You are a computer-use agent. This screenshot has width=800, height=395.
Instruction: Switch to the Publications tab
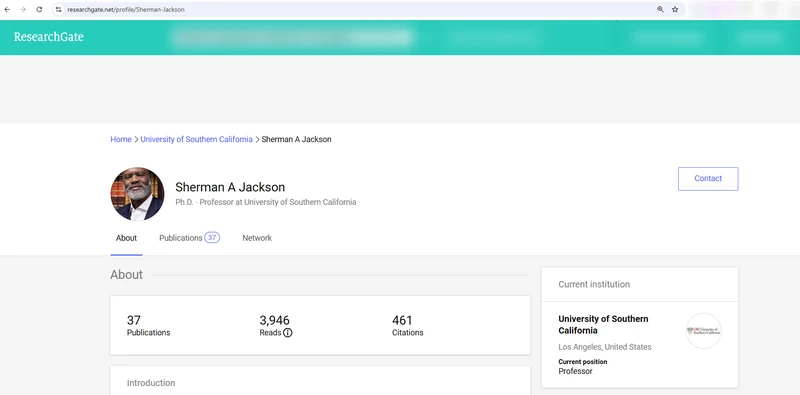click(x=189, y=238)
